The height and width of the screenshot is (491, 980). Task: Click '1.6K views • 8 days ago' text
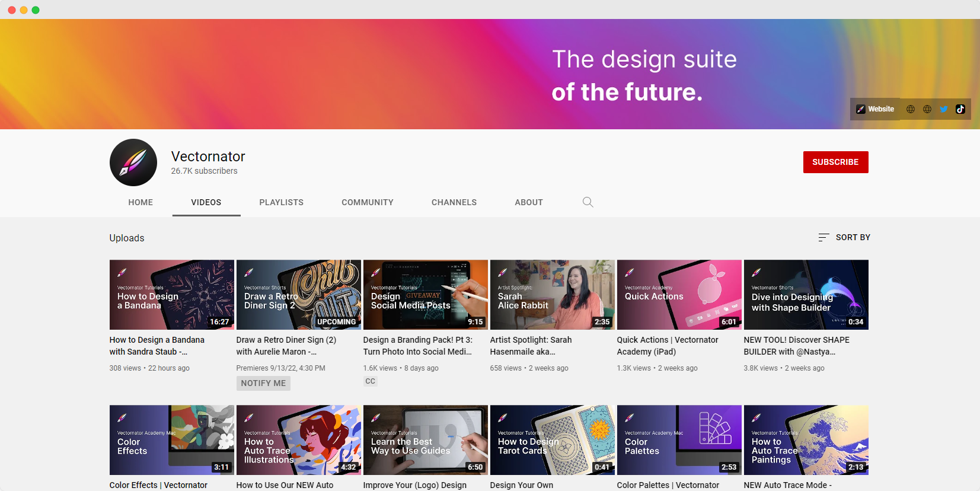click(401, 368)
